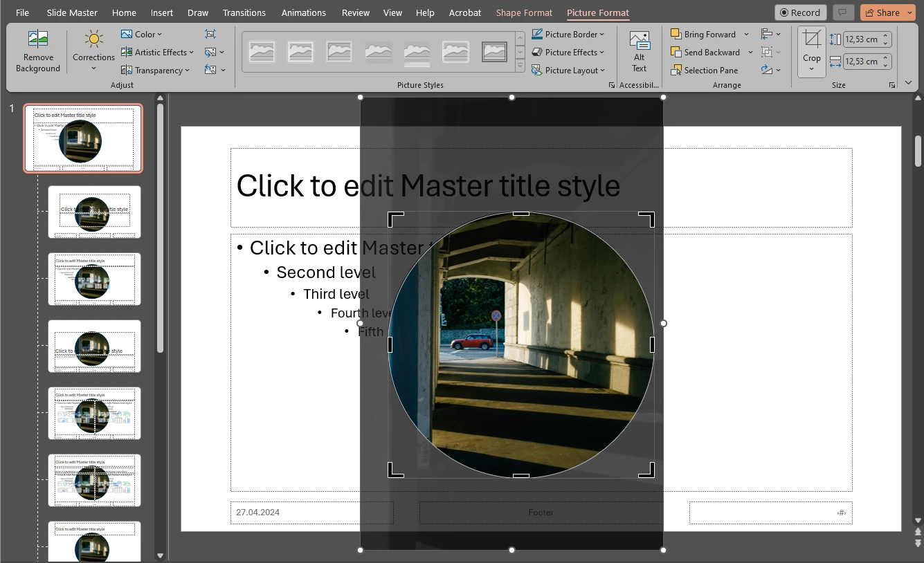The height and width of the screenshot is (563, 924).
Task: Increase height using the Size stepper
Action: pyautogui.click(x=885, y=35)
